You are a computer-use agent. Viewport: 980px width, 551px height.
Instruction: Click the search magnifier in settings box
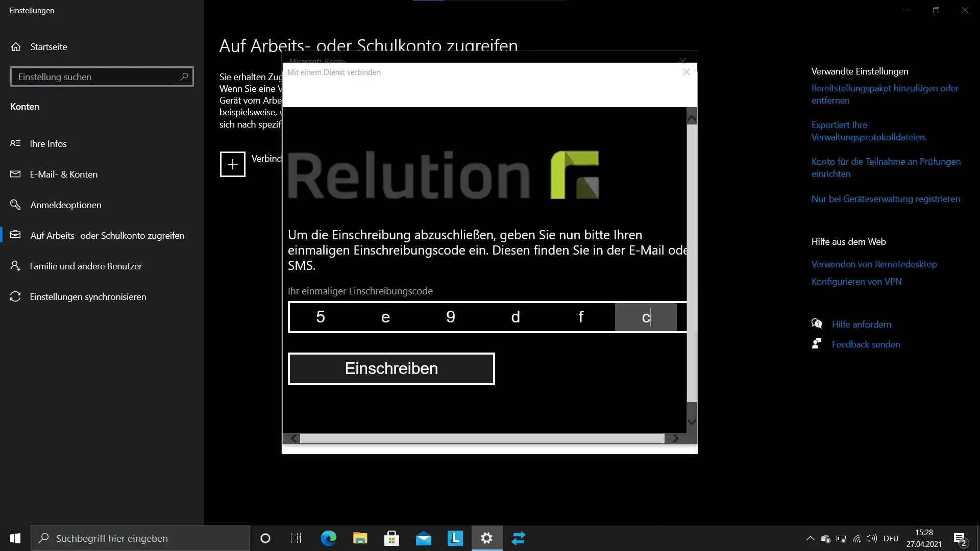[x=184, y=77]
